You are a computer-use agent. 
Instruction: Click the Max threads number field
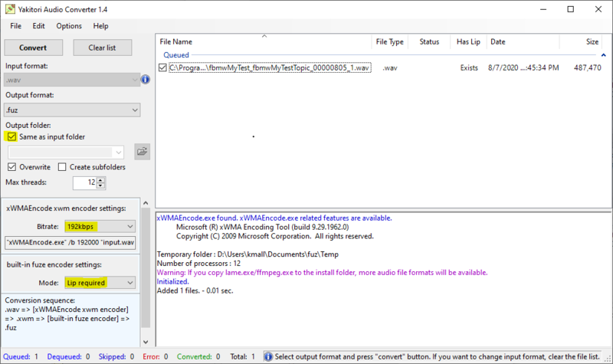click(85, 182)
